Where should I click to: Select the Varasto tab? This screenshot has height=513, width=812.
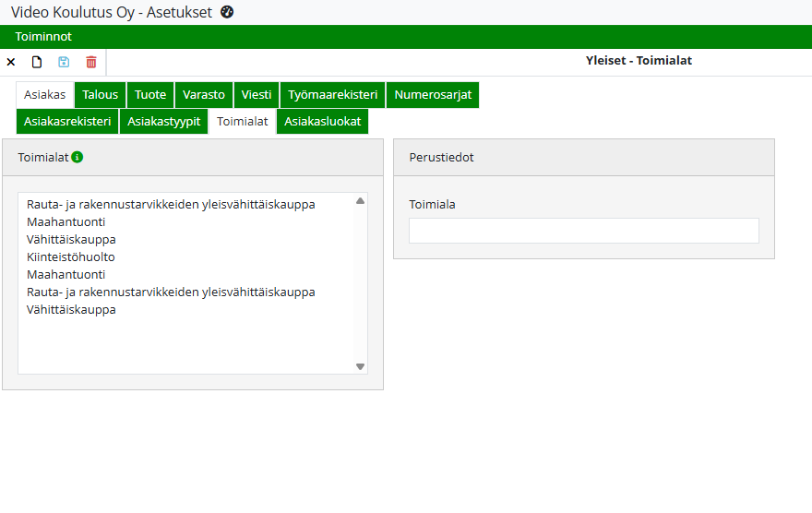pyautogui.click(x=204, y=95)
